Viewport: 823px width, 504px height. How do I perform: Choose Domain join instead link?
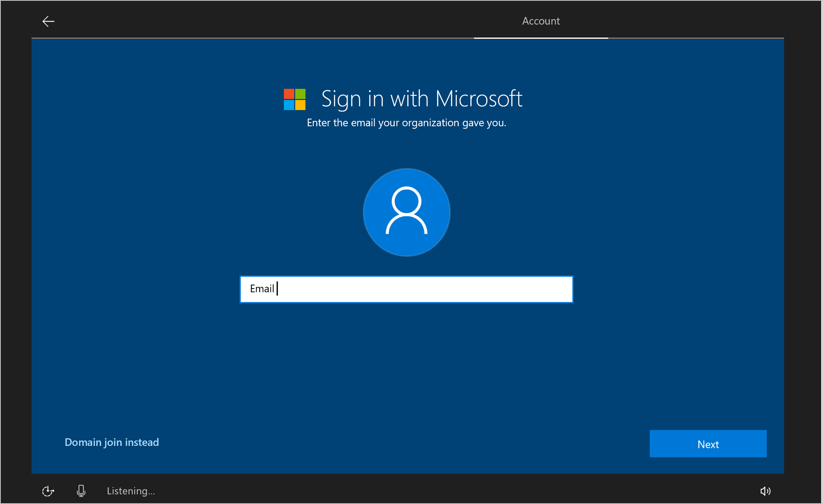click(x=112, y=442)
